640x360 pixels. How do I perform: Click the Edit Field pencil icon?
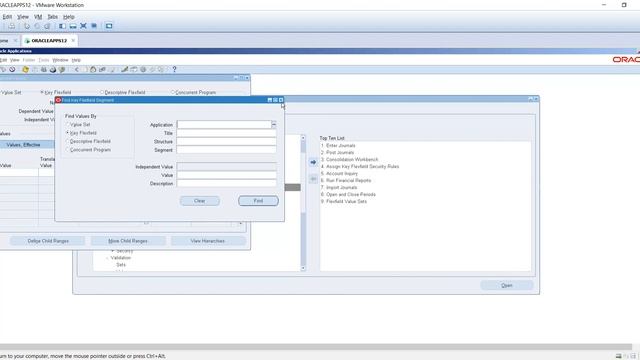[x=124, y=69]
